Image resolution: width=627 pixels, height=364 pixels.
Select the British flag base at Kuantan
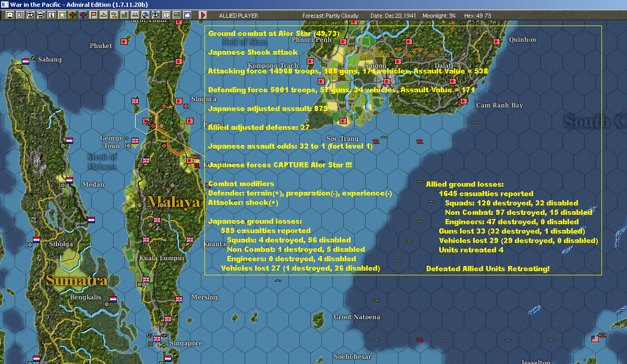coord(190,240)
